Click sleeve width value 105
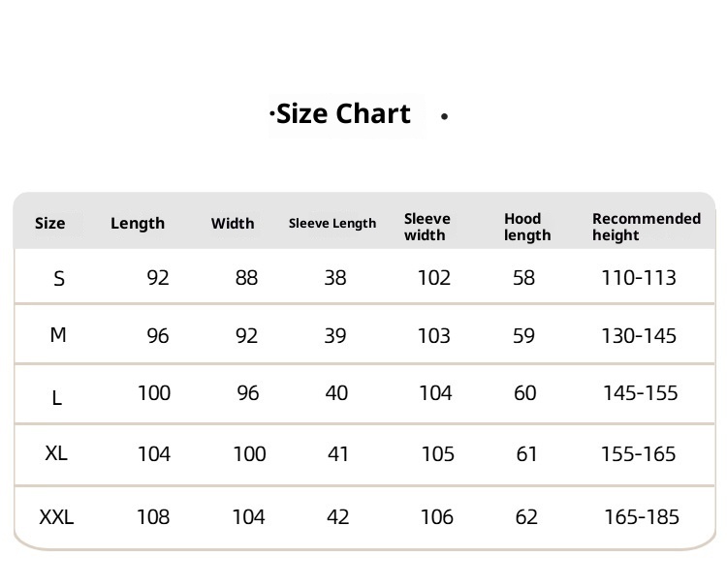Screen dimensions: 727x588 [x=437, y=454]
